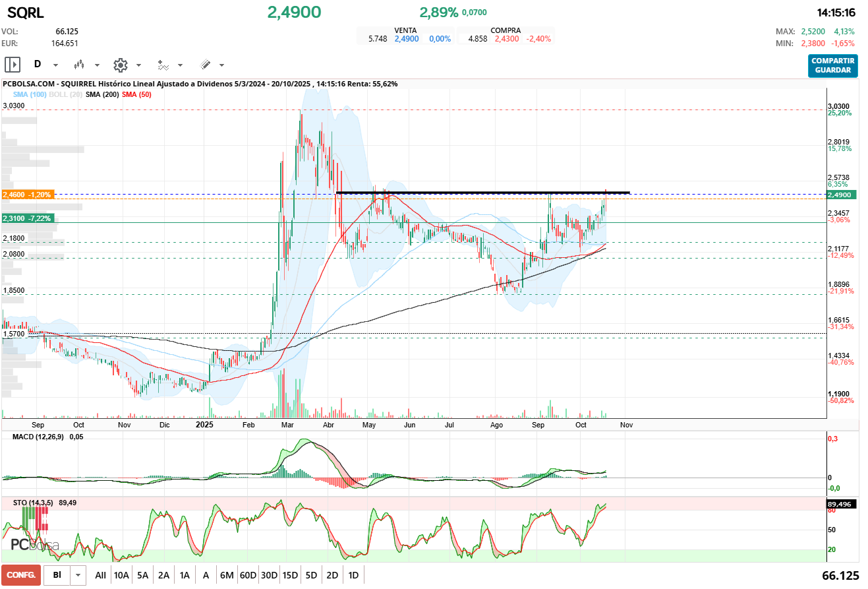The image size is (868, 589).
Task: Toggle the BOLL (20) indicator label
Action: click(x=65, y=95)
